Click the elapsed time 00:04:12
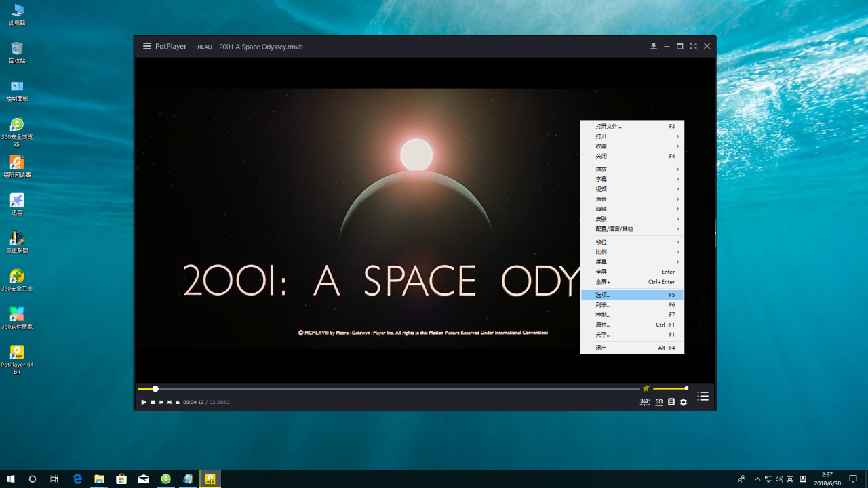Viewport: 868px width, 488px height. pyautogui.click(x=193, y=402)
